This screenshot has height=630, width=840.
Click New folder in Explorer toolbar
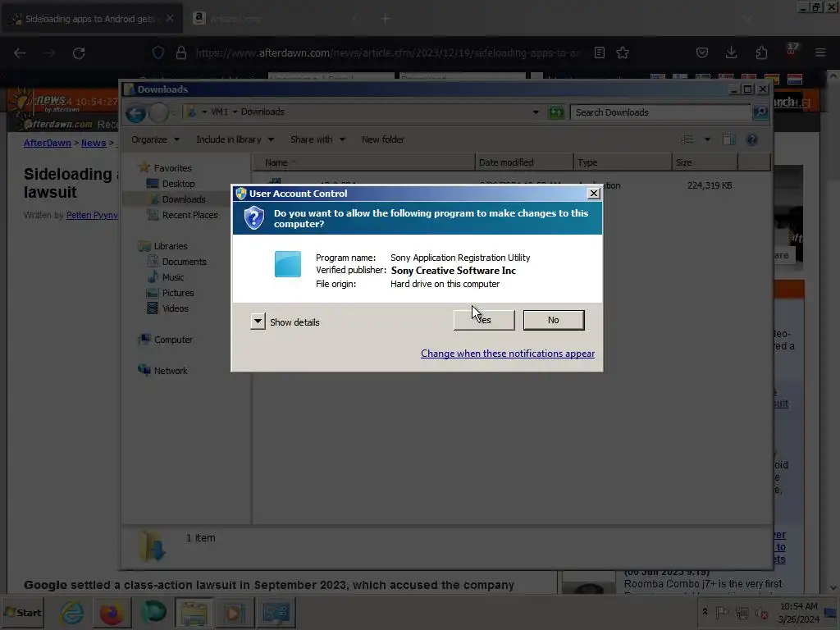tap(382, 139)
